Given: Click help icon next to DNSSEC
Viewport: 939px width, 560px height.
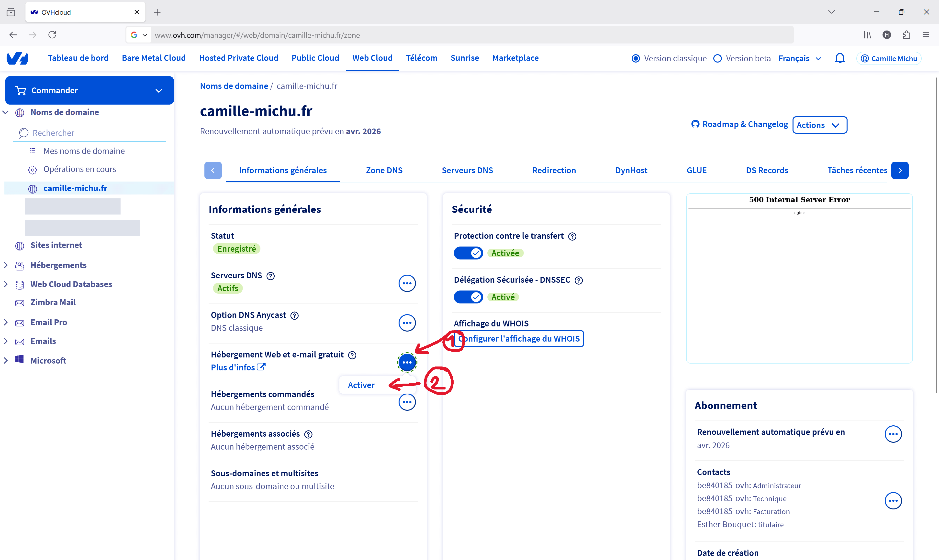Looking at the screenshot, I should tap(578, 280).
